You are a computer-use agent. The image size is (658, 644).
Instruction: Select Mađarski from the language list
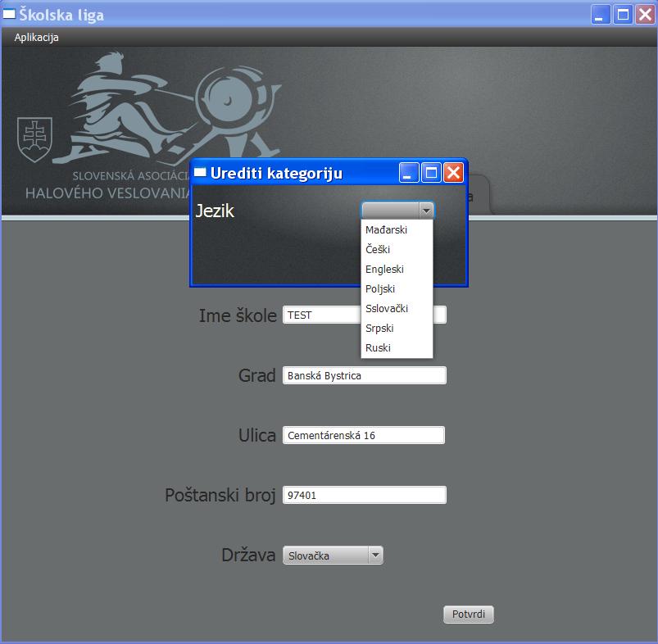coord(397,230)
